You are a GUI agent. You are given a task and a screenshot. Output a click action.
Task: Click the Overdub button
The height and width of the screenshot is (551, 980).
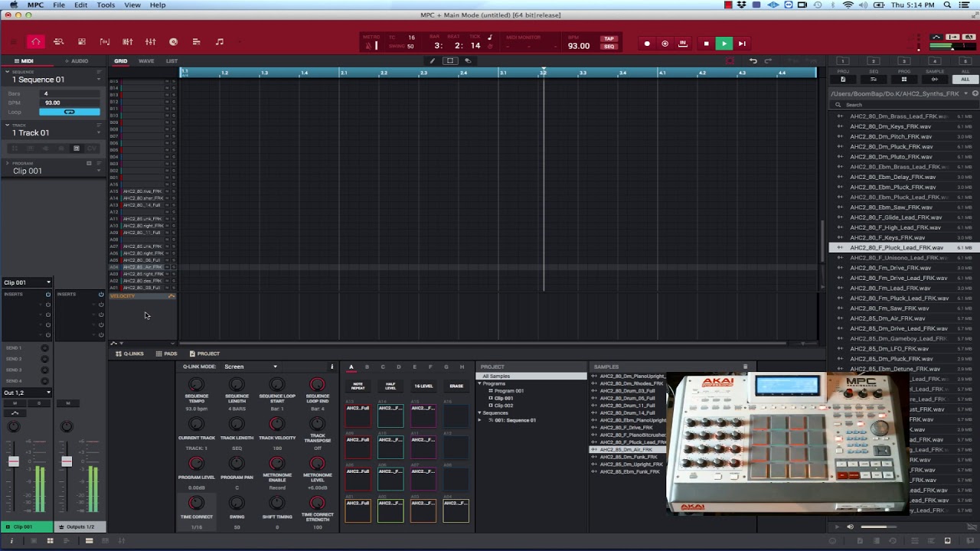[x=665, y=44]
